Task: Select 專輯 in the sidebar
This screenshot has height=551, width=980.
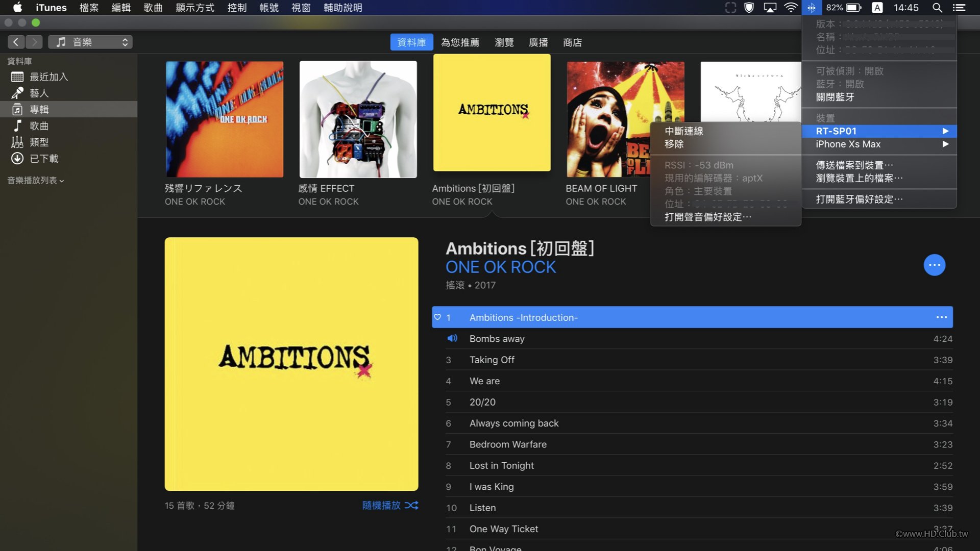Action: click(69, 110)
